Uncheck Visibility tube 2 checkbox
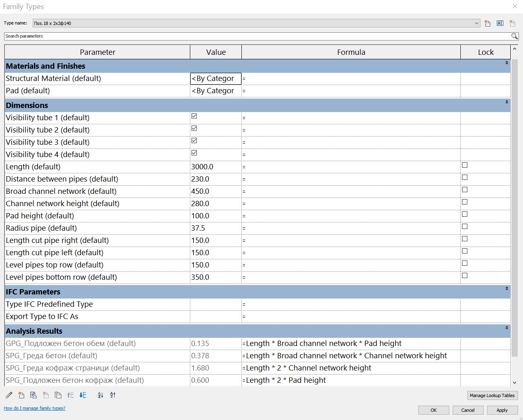The image size is (523, 420). click(x=194, y=128)
